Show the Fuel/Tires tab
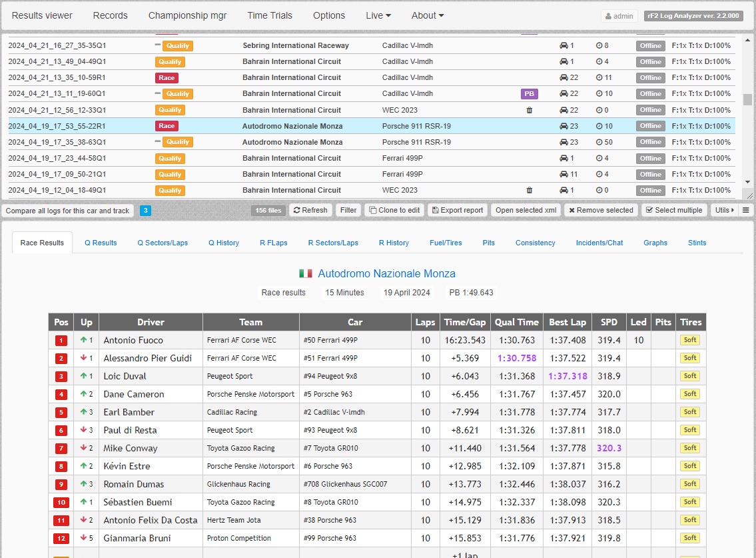Screen dimensions: 756x558 446,243
